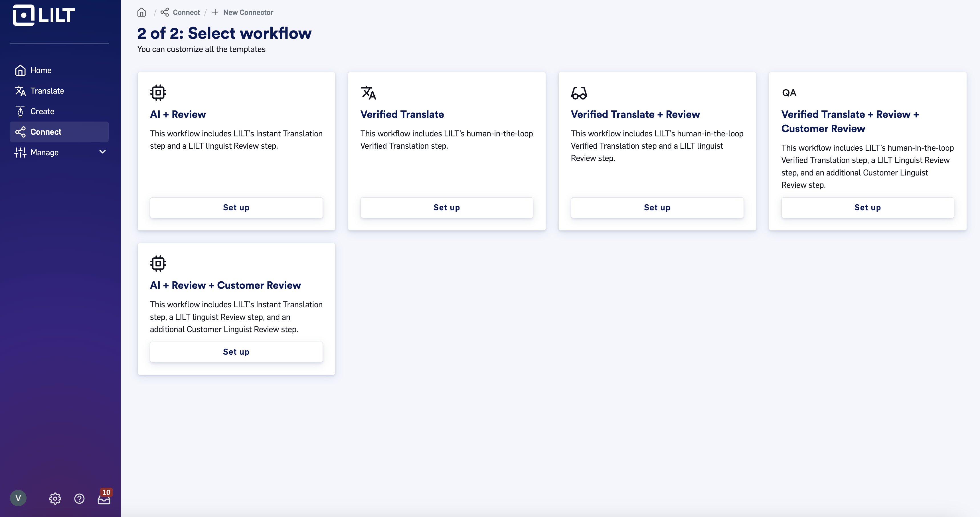Set up the Verified Translate workflow
Image resolution: width=980 pixels, height=517 pixels.
[447, 207]
